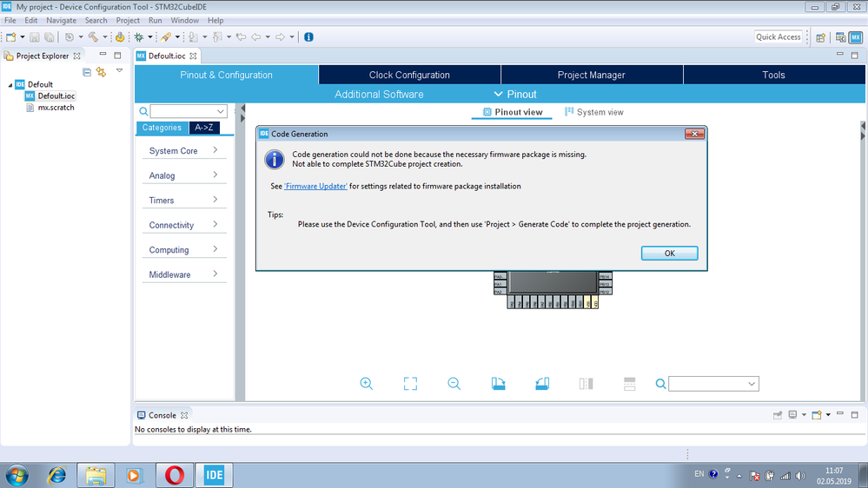Click the Build hammer icon

point(93,37)
